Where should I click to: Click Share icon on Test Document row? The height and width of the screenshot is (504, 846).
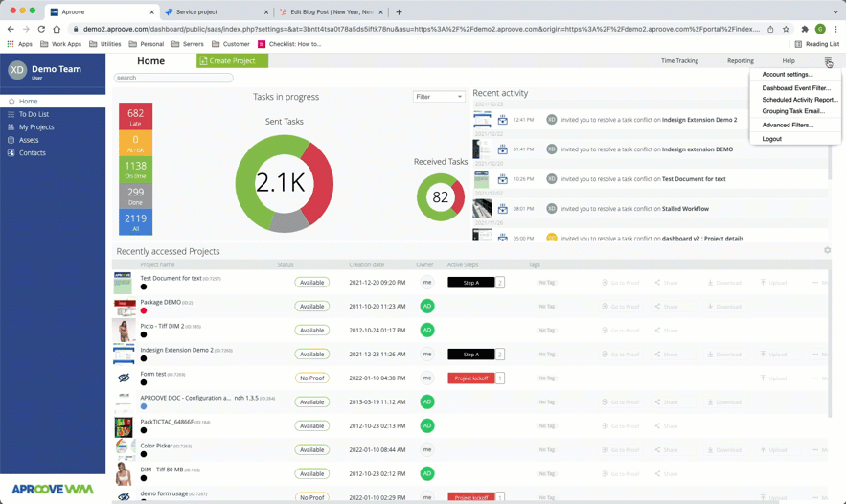click(x=666, y=283)
